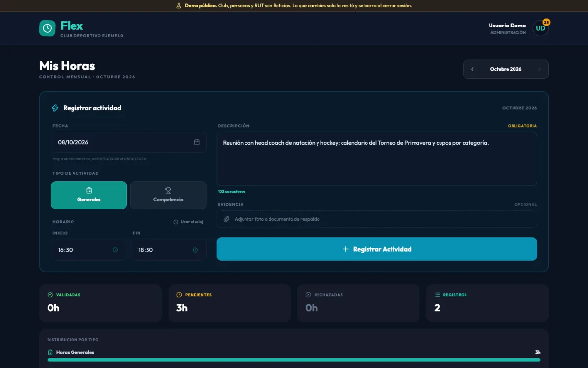Image resolution: width=588 pixels, height=368 pixels.
Task: Click into the Descripción text area
Action: 376,159
